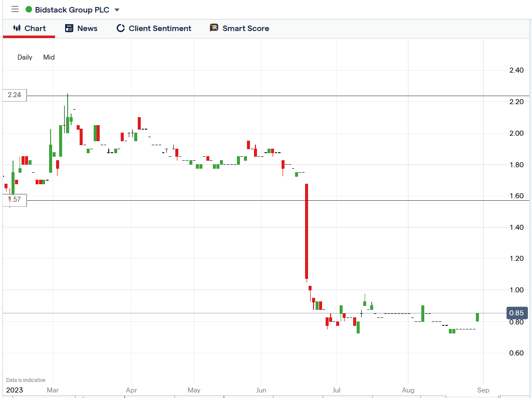Expand the Bidstack Group PLC dropdown arrow
This screenshot has height=398, width=532.
(117, 10)
